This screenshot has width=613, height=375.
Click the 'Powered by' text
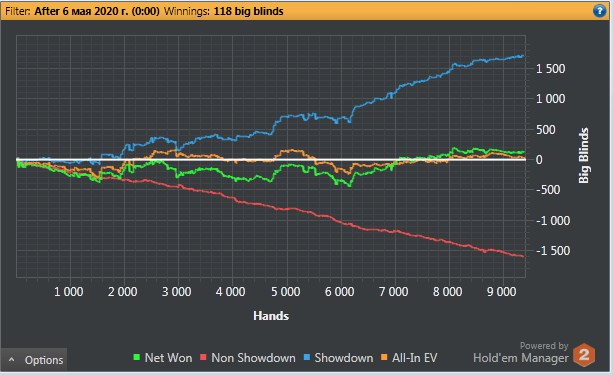(x=544, y=346)
